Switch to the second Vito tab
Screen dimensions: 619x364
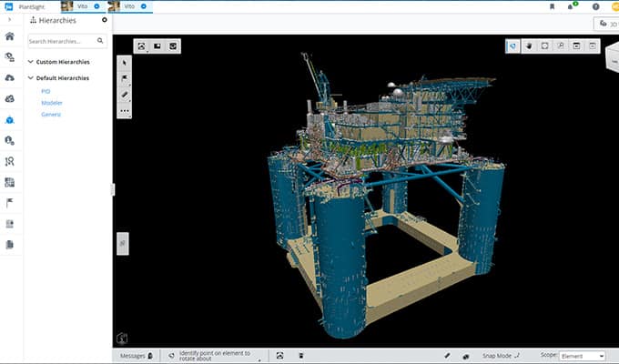coord(127,6)
